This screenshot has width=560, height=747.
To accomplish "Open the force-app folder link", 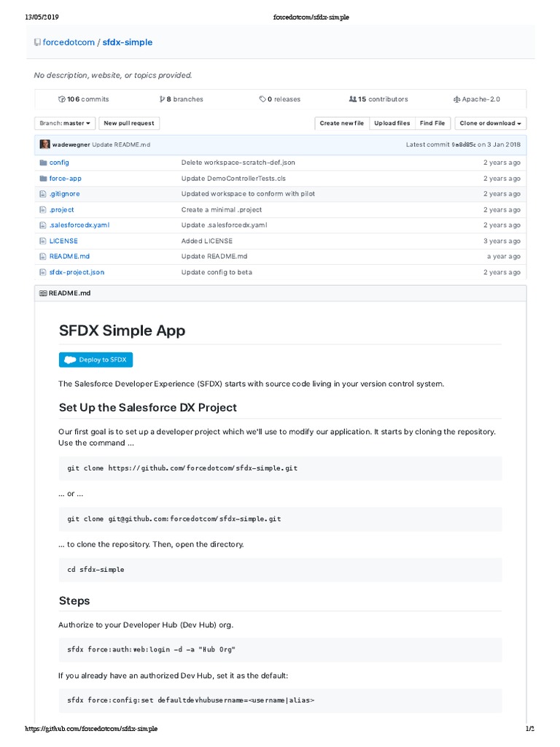I will [x=65, y=178].
